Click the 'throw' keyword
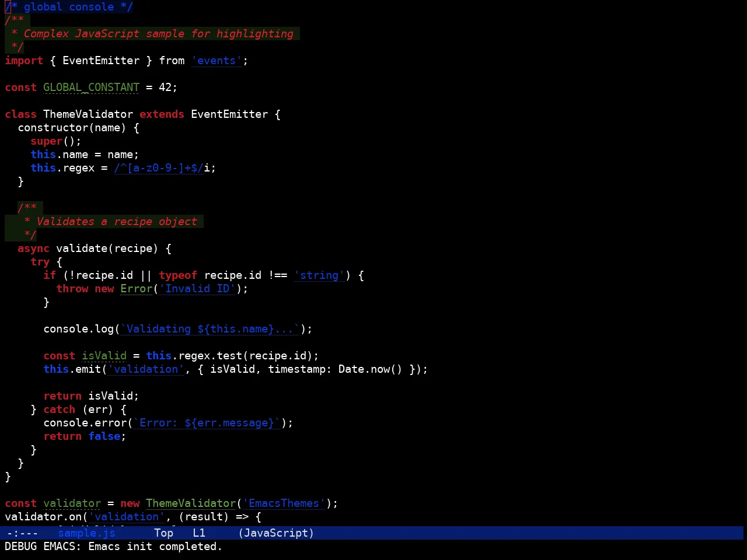This screenshot has height=560, width=747. 72,289
